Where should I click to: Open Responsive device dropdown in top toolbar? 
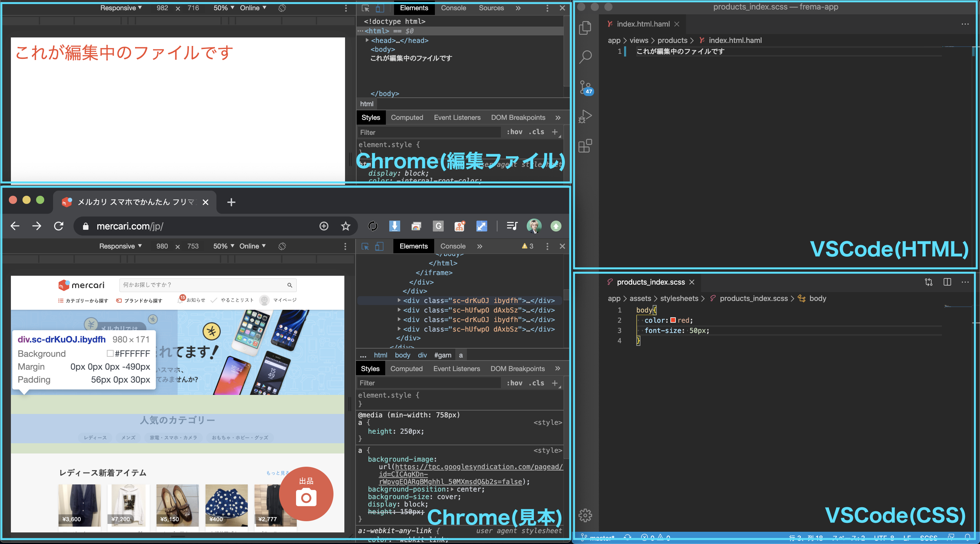[120, 8]
